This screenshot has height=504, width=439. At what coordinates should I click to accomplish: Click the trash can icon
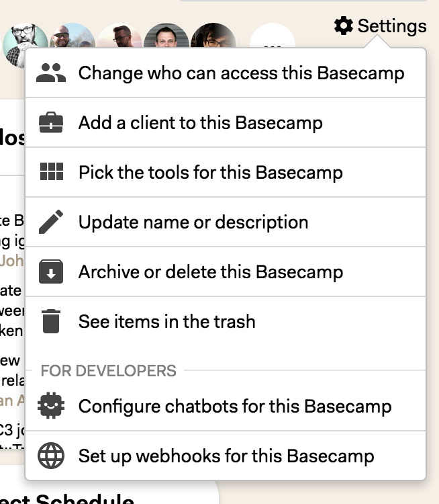[x=51, y=321]
